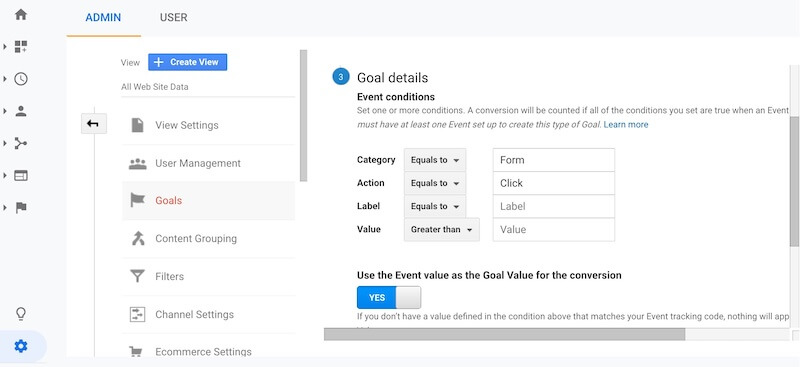Image resolution: width=800 pixels, height=367 pixels.
Task: Click the back arrow button
Action: pos(93,124)
